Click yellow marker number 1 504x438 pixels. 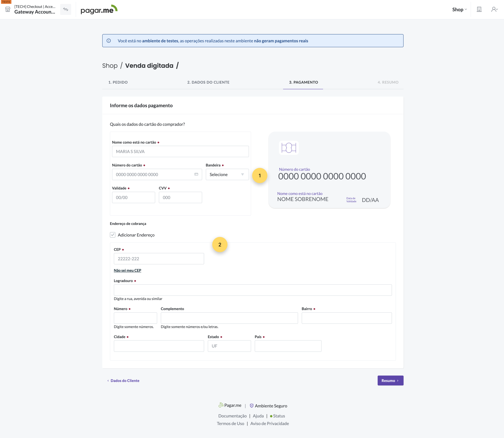click(260, 176)
